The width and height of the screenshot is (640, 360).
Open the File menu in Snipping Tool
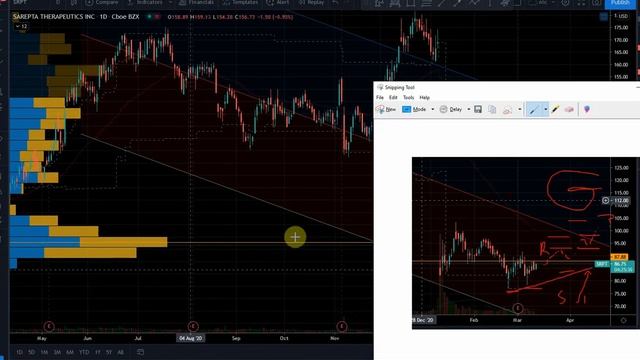click(x=380, y=98)
